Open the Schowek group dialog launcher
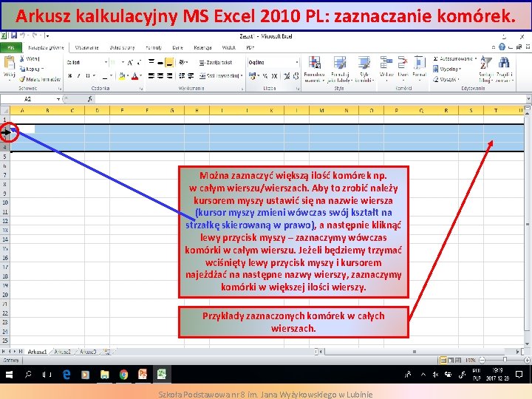532x399 pixels. [60, 89]
